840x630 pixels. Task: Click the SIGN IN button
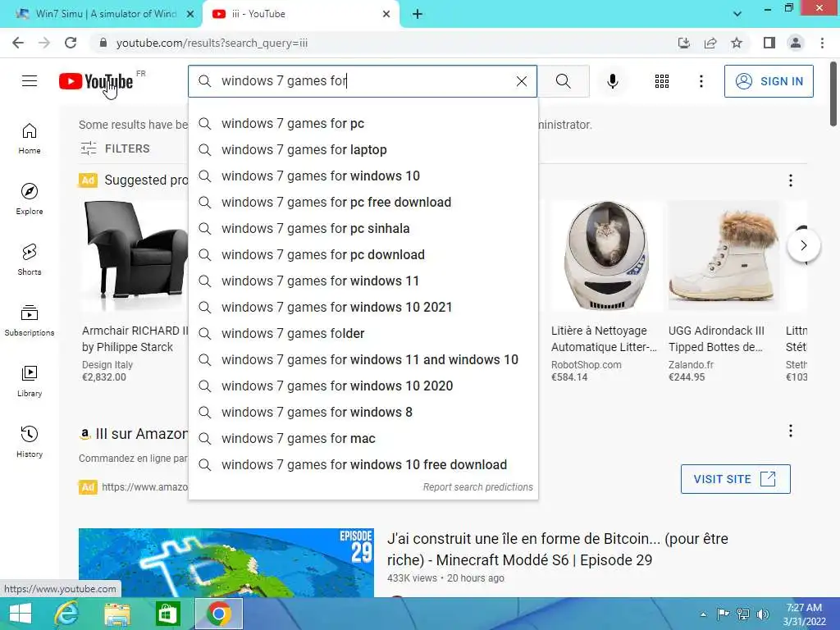point(769,81)
